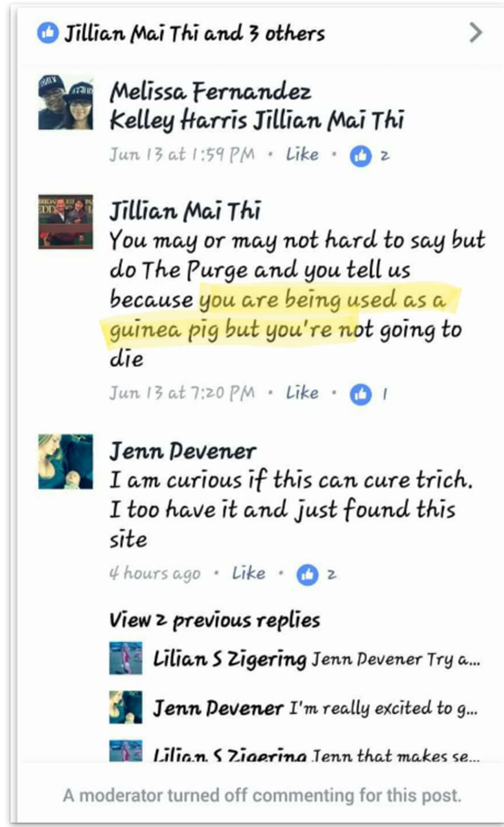The height and width of the screenshot is (827, 504).
Task: Expand View 2 previous replies
Action: pos(215,620)
